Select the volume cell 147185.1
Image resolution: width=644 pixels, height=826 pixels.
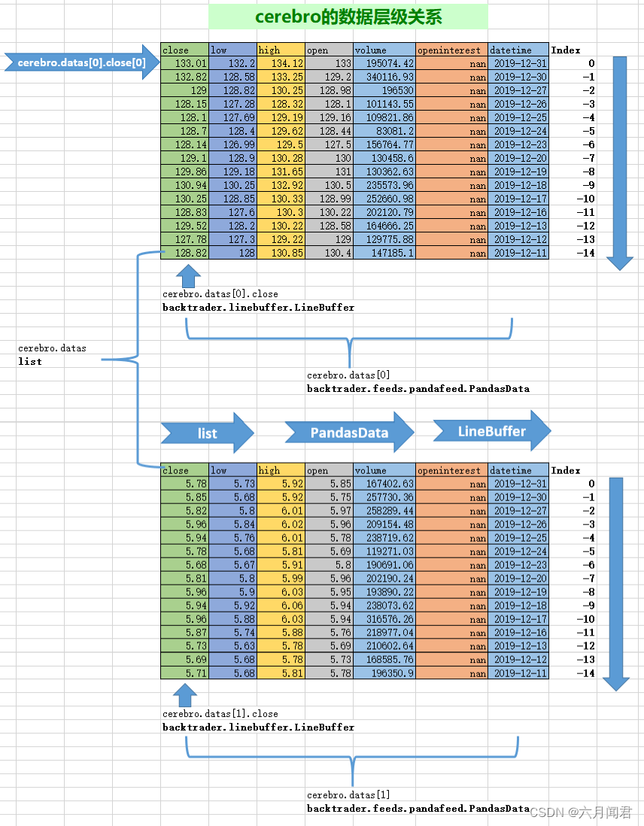[x=384, y=254]
